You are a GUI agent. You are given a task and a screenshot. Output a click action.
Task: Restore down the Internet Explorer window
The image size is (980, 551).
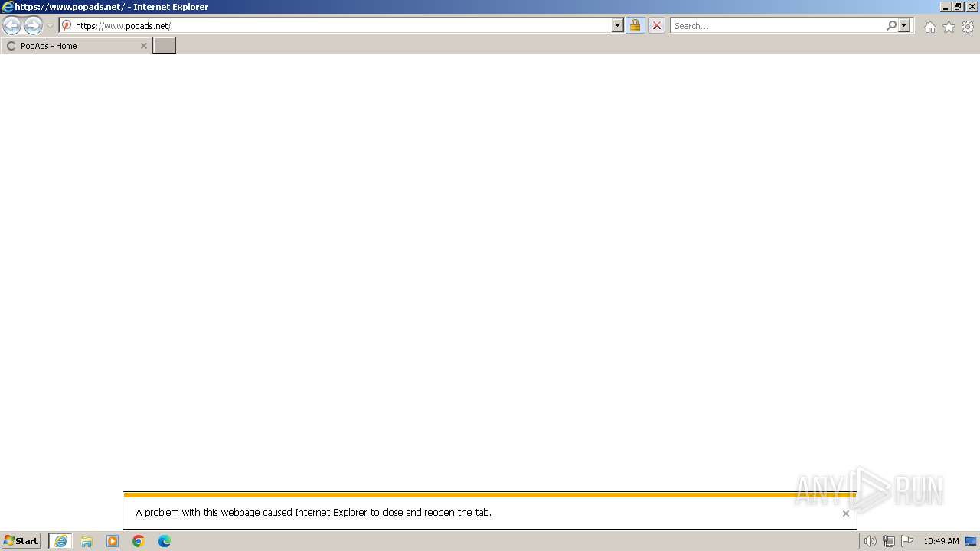(x=958, y=7)
